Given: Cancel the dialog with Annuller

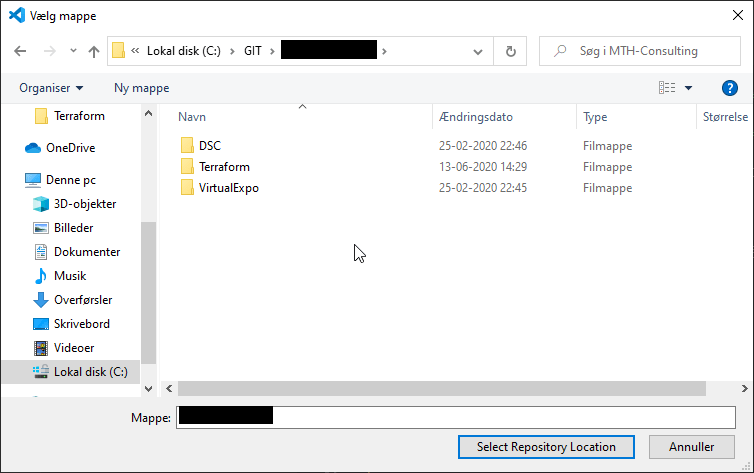Looking at the screenshot, I should [691, 447].
